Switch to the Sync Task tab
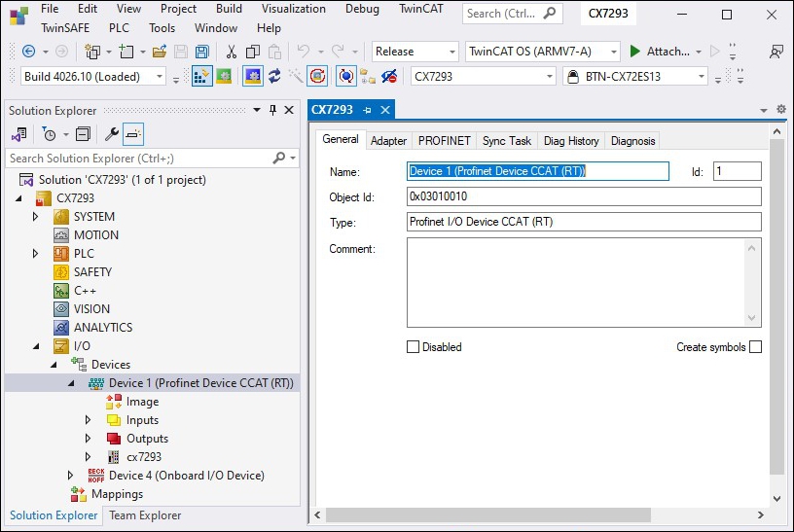This screenshot has width=794, height=532. point(506,141)
